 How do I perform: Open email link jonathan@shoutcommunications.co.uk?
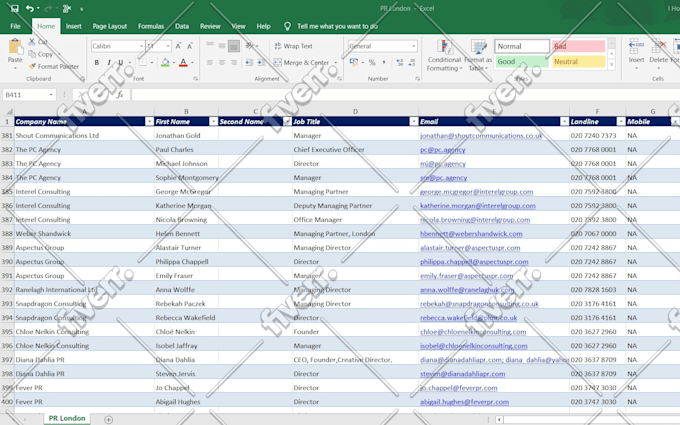point(481,135)
